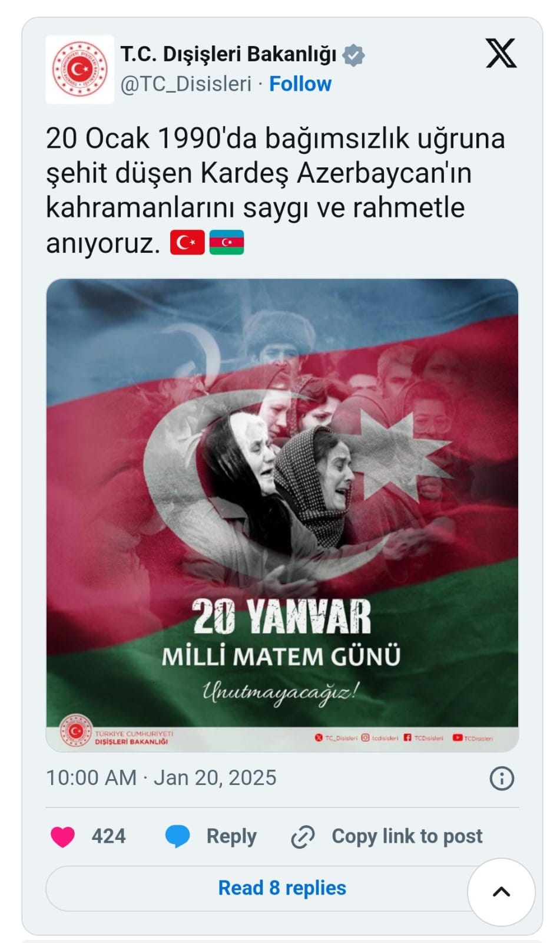Open the post info icon

(x=502, y=779)
